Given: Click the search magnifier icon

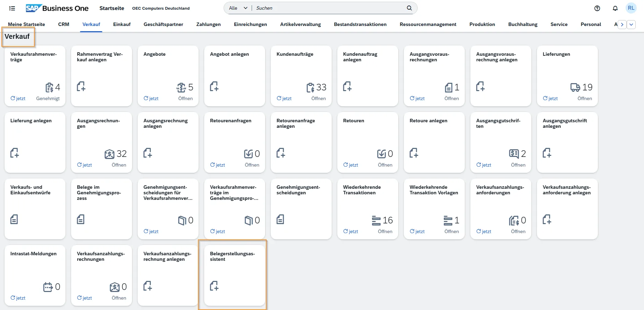Looking at the screenshot, I should [x=409, y=8].
